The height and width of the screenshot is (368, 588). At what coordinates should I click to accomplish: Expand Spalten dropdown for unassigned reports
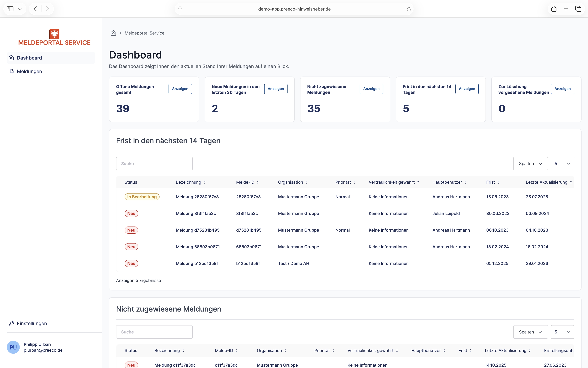(x=530, y=332)
